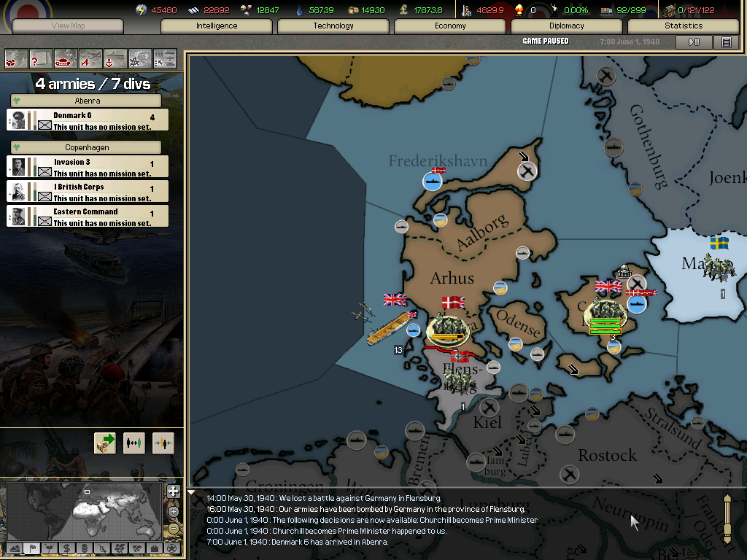Select the aircraft carrier fleet near Jutland
The height and width of the screenshot is (560, 747).
(390, 327)
